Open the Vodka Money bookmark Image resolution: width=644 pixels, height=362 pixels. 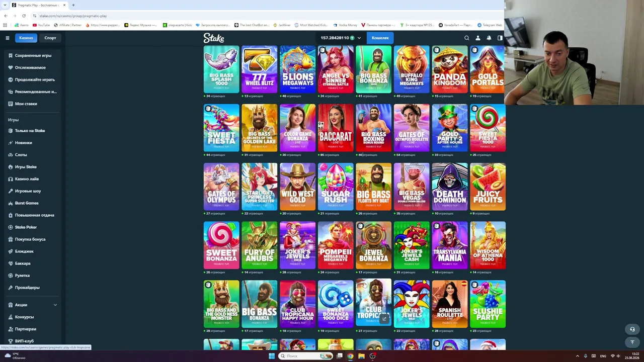click(346, 25)
